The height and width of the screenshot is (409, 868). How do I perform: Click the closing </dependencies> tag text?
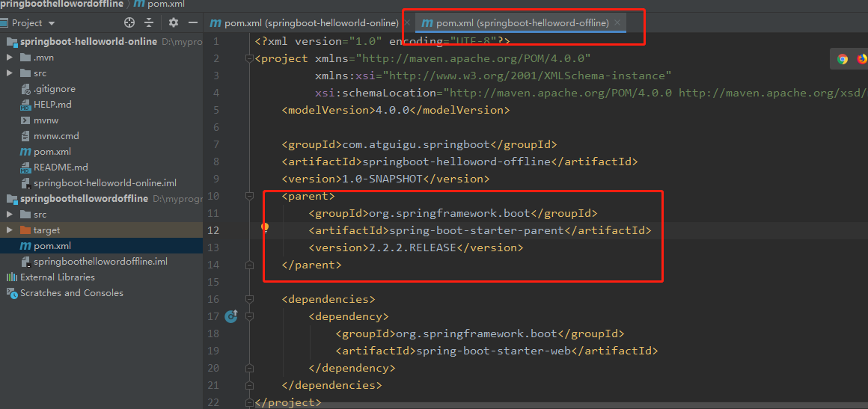pos(331,385)
